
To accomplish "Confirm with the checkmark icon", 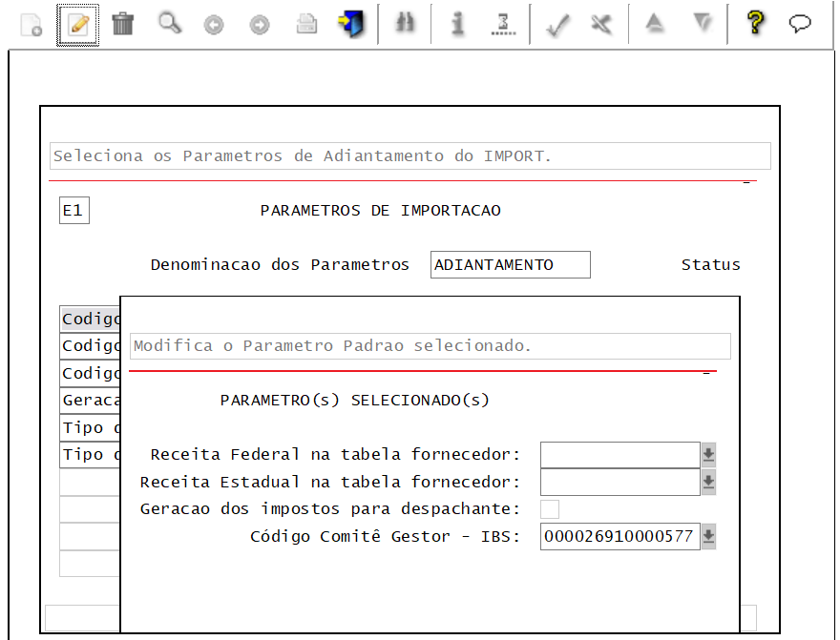I will (557, 24).
